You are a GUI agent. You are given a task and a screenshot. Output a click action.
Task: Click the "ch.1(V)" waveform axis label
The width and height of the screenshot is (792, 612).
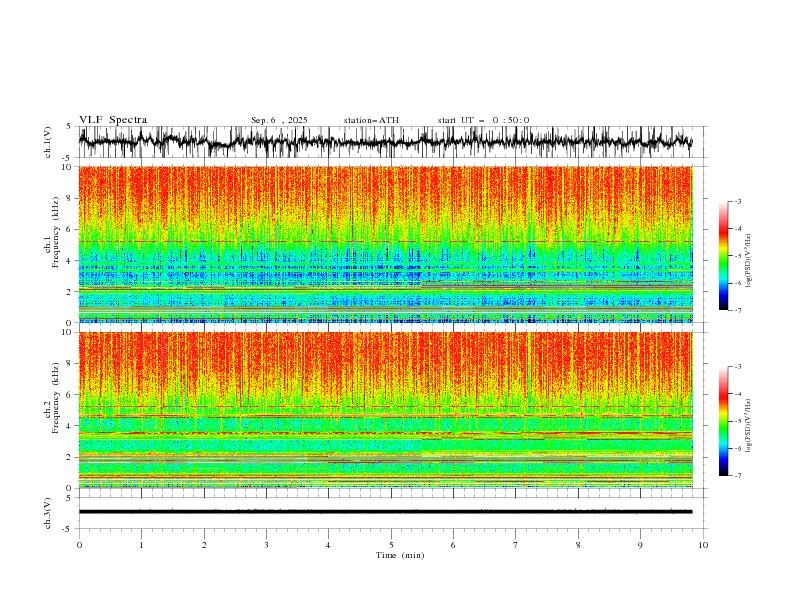click(x=48, y=142)
